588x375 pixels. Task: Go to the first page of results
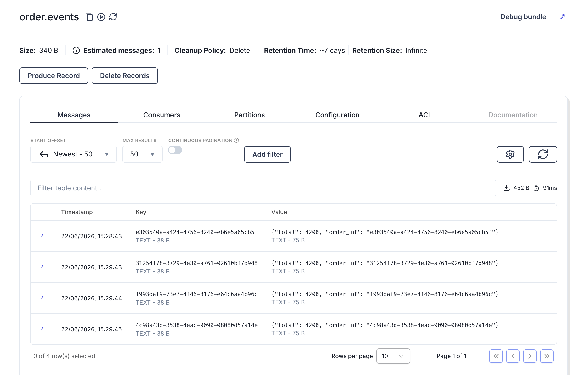point(496,356)
